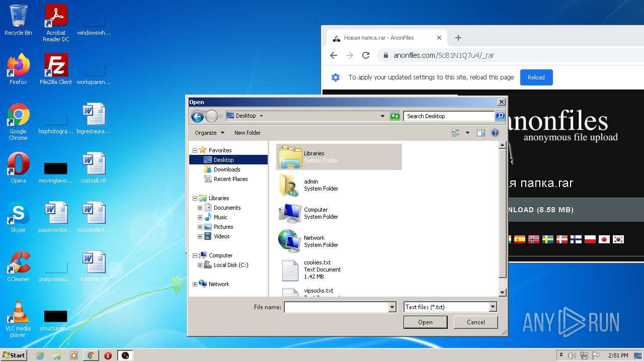Reload page with Chrome reload icon
The height and width of the screenshot is (362, 644).
point(366,55)
